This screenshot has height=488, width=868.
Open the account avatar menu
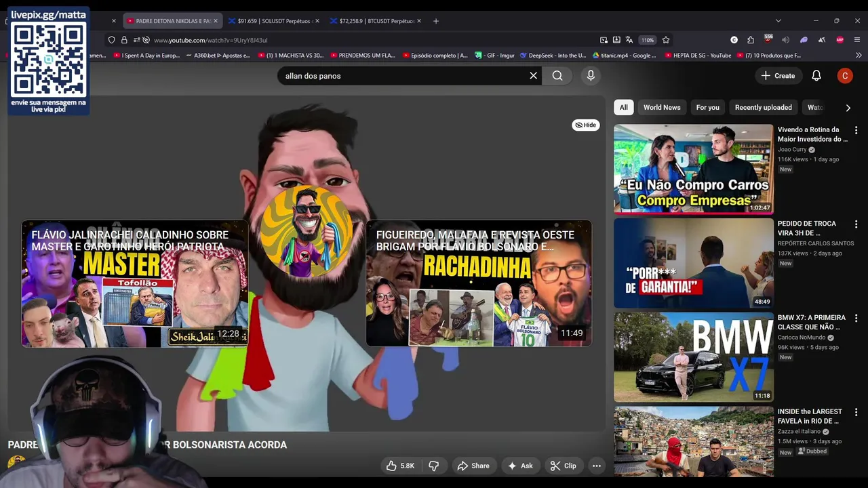pyautogui.click(x=845, y=76)
